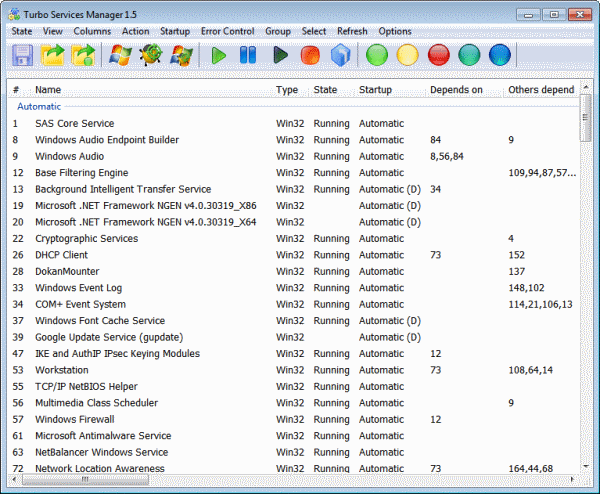Click the light green play start icon
600x494 pixels.
coord(218,55)
